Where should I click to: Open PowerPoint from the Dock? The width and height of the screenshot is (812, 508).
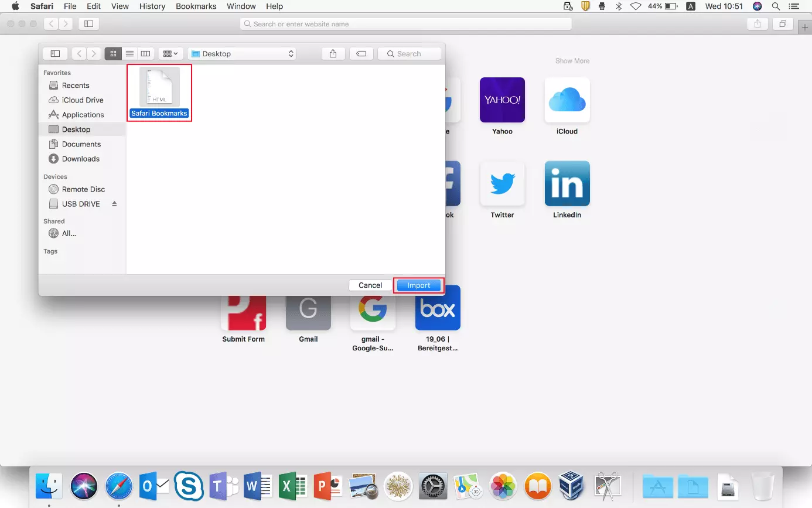pyautogui.click(x=328, y=486)
